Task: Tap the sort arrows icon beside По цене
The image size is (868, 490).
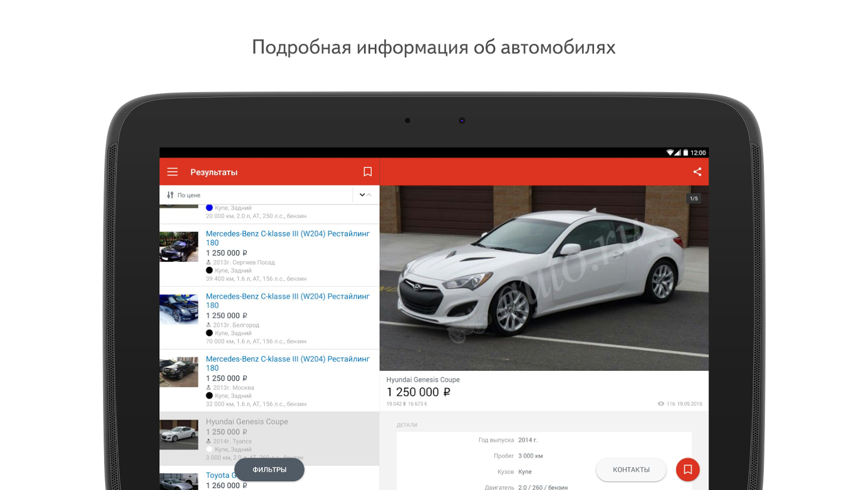Action: click(170, 195)
